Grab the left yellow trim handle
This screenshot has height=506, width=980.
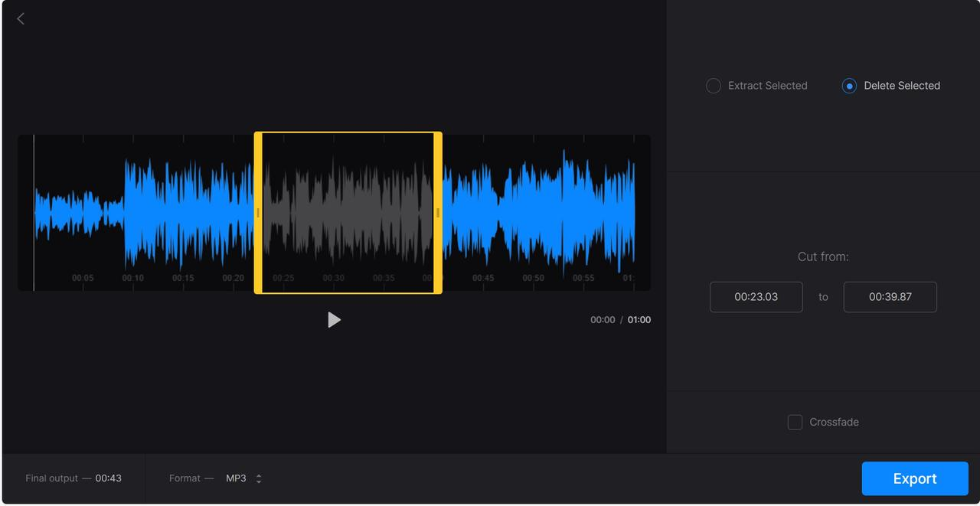click(x=258, y=213)
